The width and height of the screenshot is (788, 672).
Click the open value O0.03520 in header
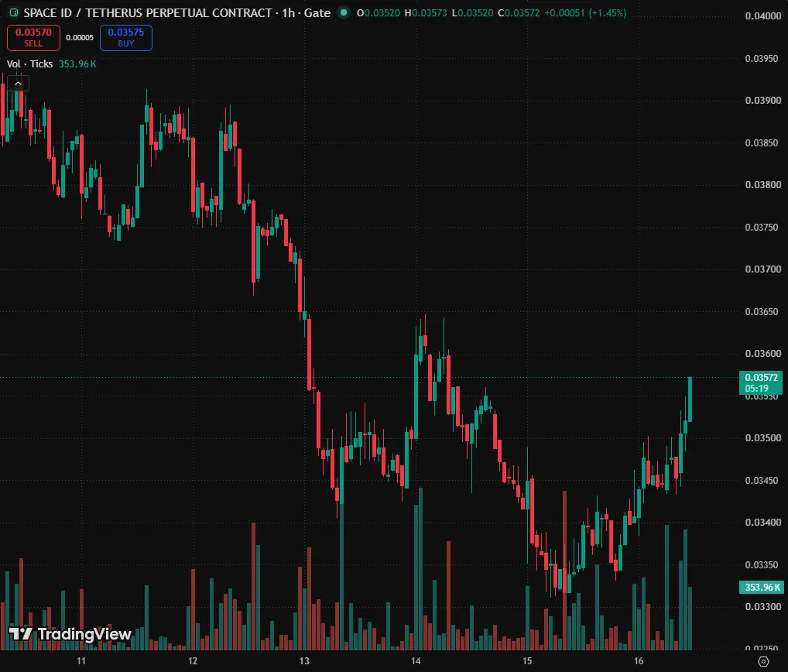[x=379, y=12]
